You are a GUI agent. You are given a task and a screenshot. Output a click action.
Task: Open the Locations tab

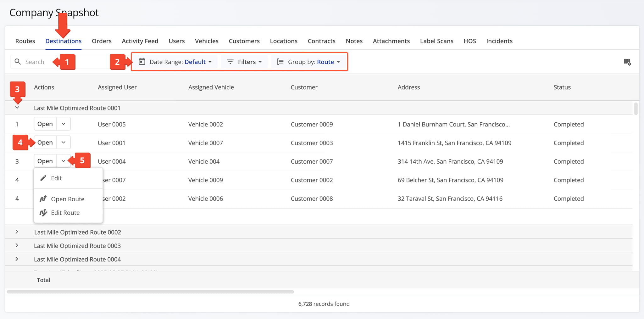point(284,41)
